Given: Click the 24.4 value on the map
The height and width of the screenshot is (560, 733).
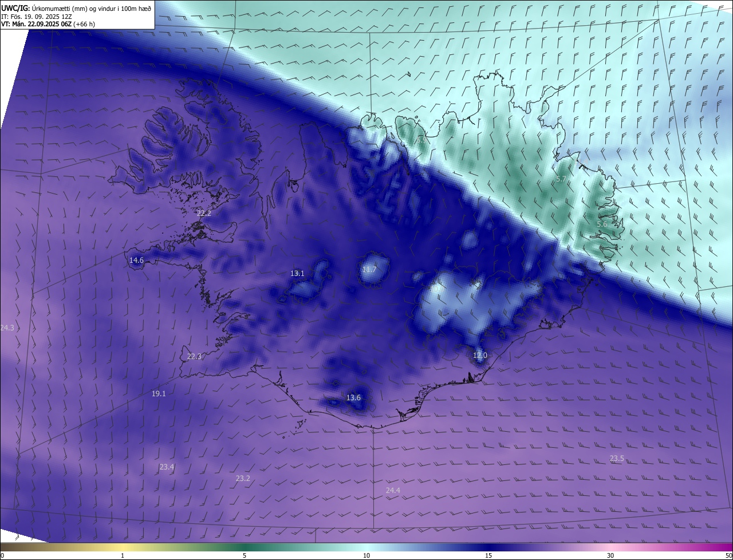Looking at the screenshot, I should [x=393, y=490].
